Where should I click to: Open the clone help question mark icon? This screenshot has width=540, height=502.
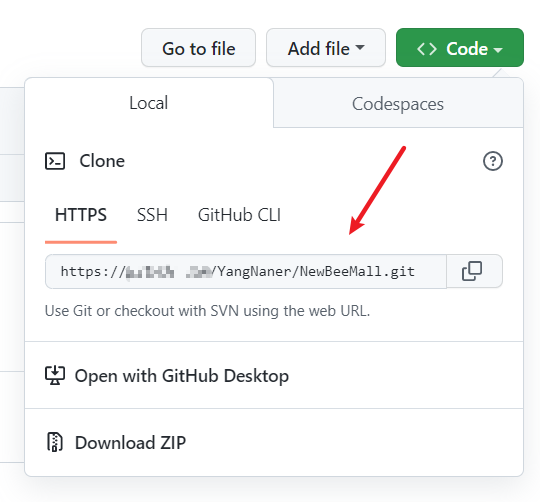(x=492, y=161)
